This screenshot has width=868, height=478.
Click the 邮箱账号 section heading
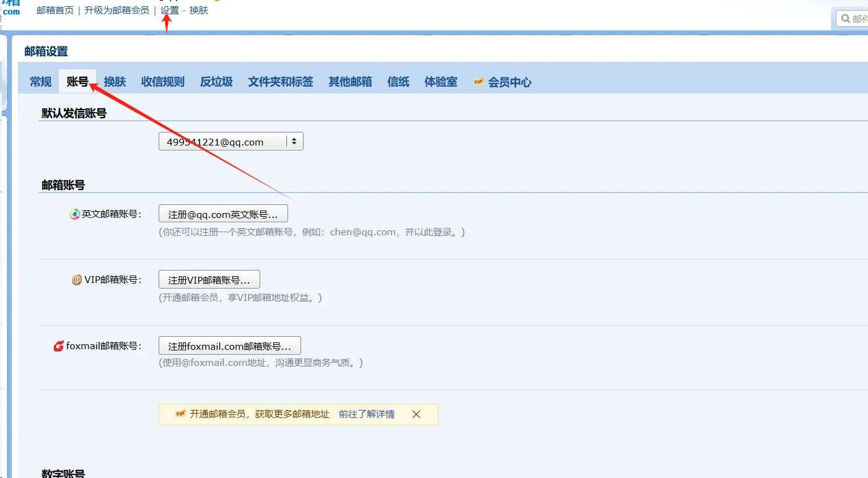pyautogui.click(x=63, y=185)
